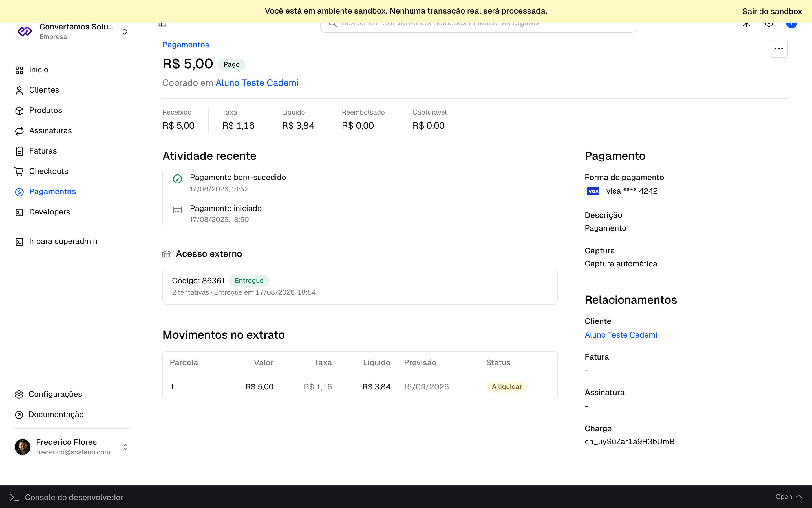The image size is (812, 508).
Task: Click the superadmin terminal icon
Action: tap(19, 242)
